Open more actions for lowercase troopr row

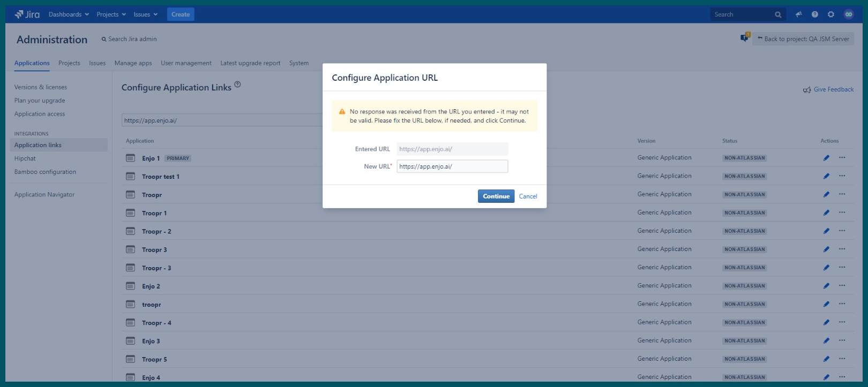(842, 303)
